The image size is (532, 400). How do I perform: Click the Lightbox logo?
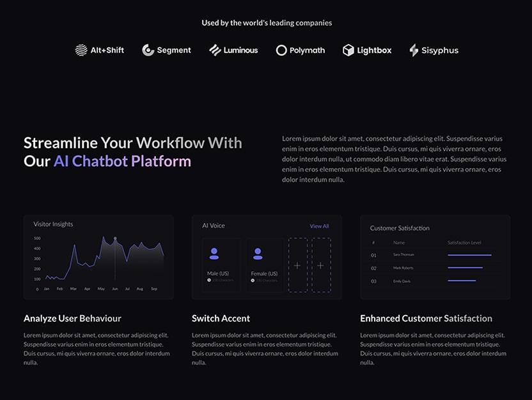367,50
